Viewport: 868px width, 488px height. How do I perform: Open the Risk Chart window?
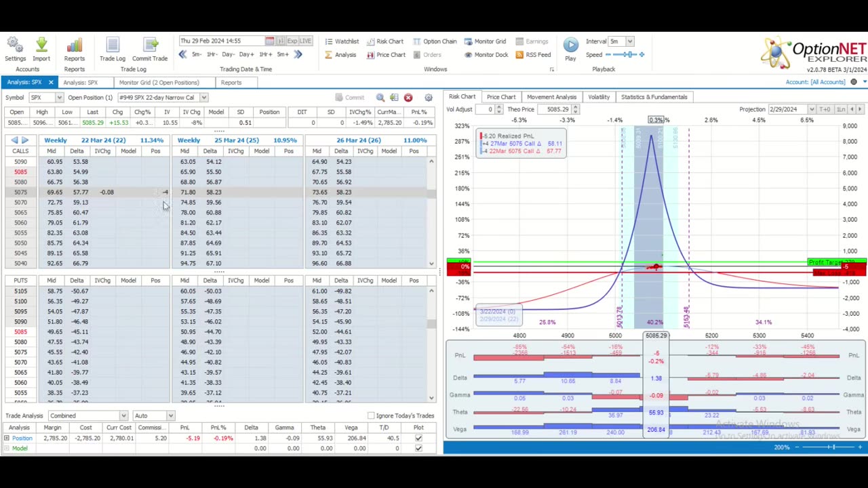pos(384,41)
